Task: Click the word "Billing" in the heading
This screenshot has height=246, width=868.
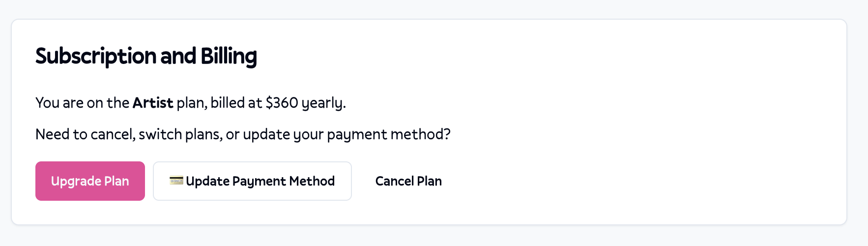Action: (229, 56)
